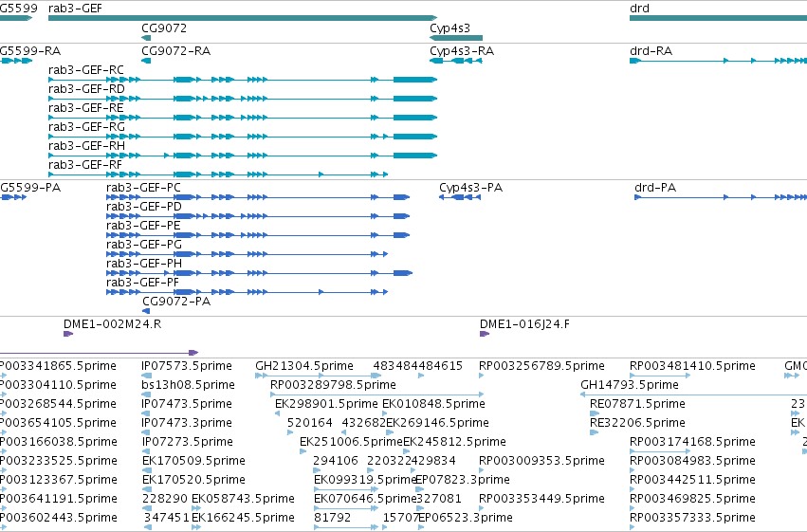Click the CG9072 gene label
Screen dimensions: 807x532
(164, 28)
